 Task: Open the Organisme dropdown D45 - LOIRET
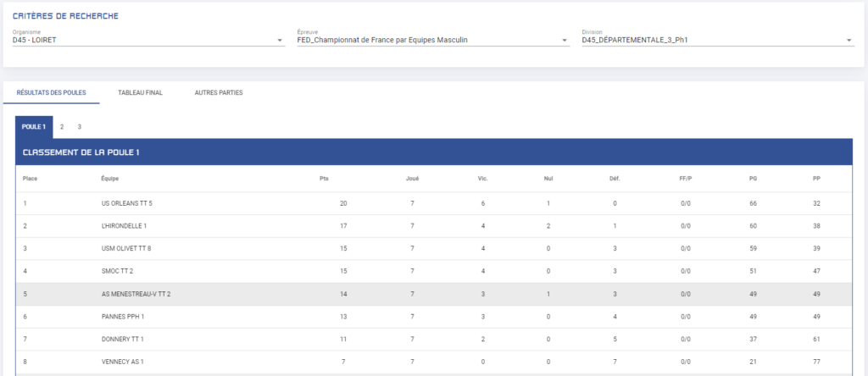pos(148,40)
